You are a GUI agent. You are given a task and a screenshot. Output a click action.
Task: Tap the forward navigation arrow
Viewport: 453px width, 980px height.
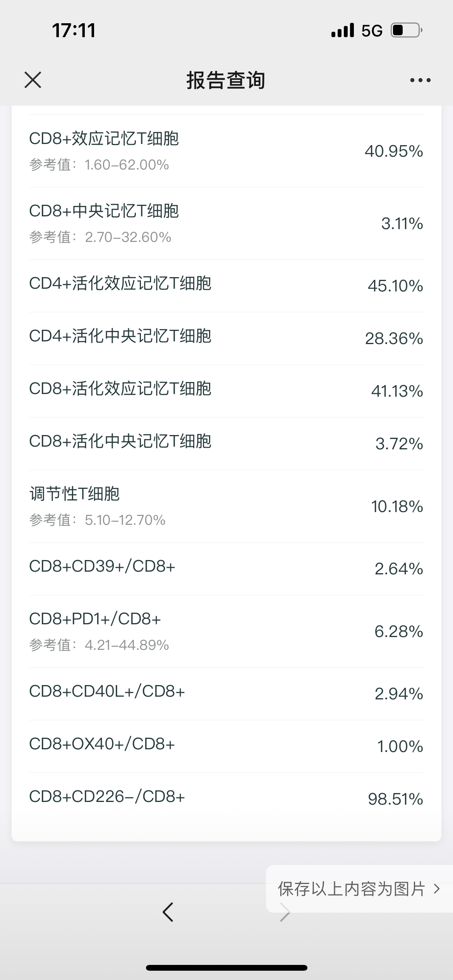click(x=285, y=912)
